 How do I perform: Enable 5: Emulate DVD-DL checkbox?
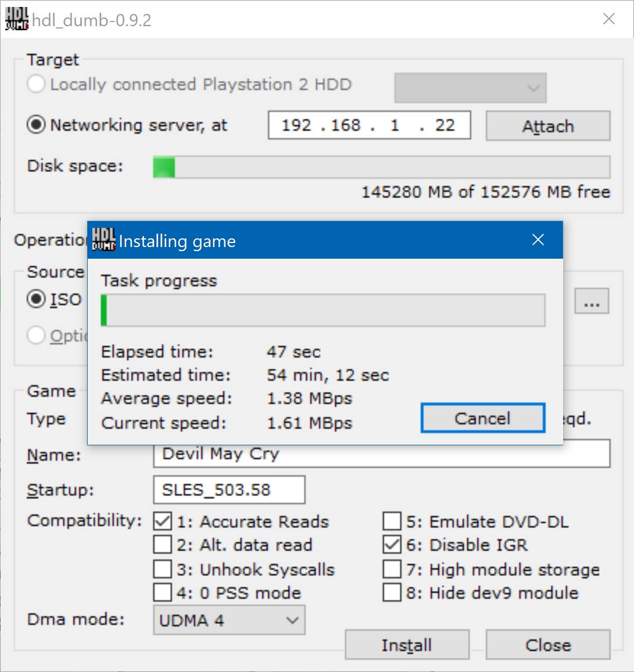(392, 521)
